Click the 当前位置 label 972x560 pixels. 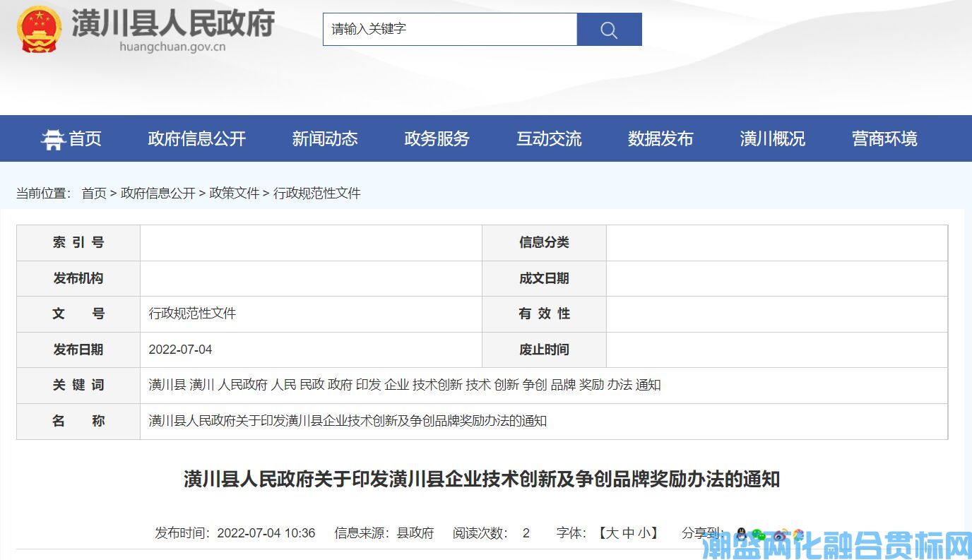pos(44,193)
